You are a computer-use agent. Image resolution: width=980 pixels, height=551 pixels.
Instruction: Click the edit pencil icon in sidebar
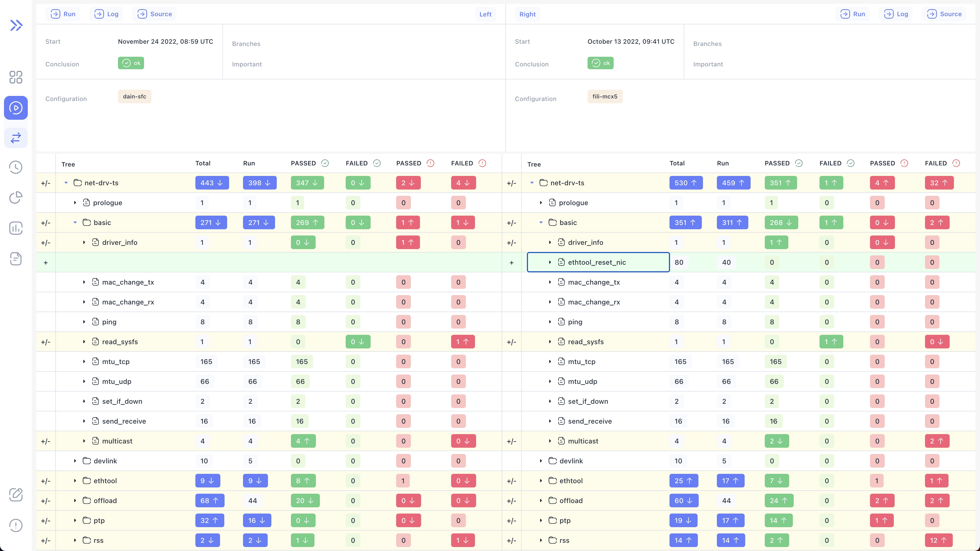16,495
